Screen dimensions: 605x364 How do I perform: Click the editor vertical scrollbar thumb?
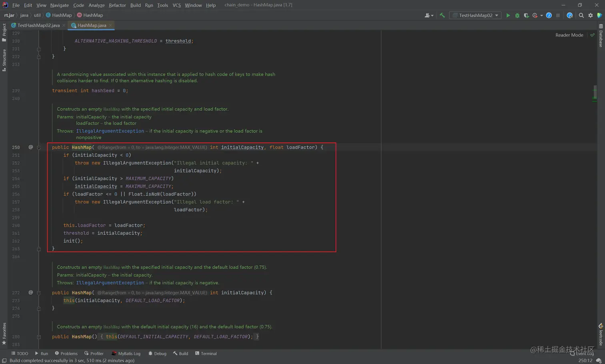pos(595,93)
